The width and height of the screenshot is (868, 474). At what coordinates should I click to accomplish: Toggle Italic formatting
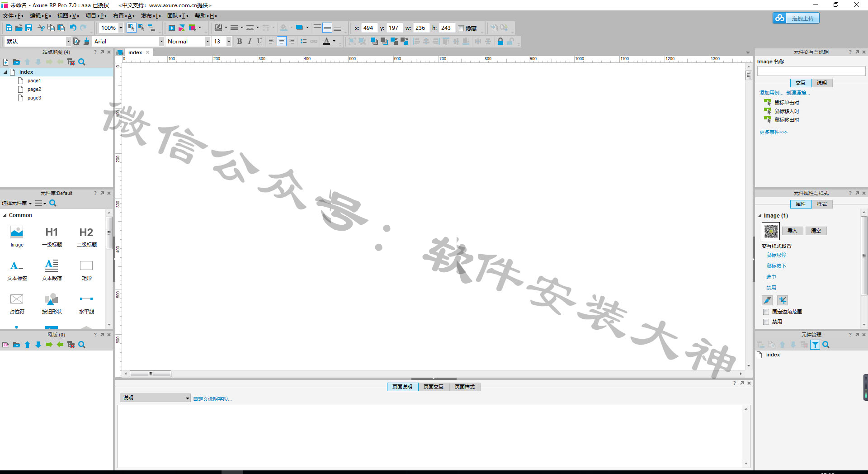click(250, 41)
